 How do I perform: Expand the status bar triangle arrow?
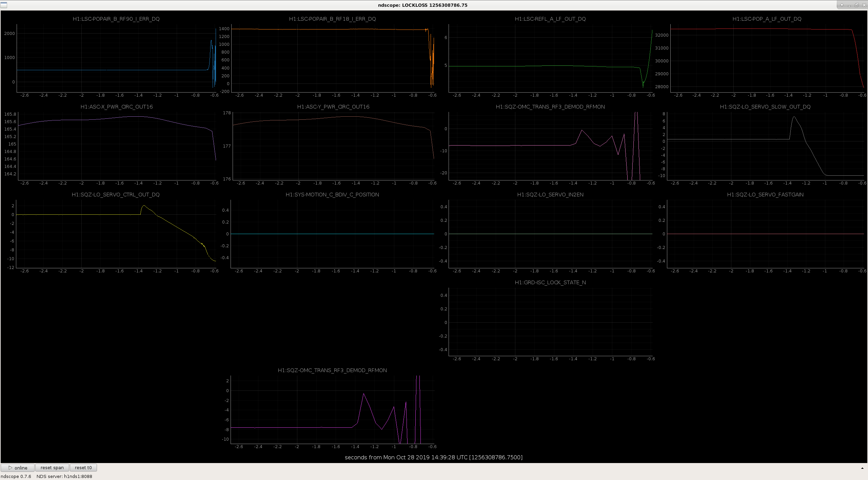tap(862, 468)
